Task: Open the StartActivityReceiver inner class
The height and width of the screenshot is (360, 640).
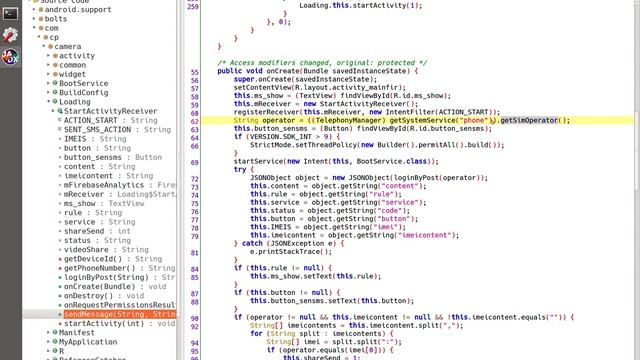Action: [x=110, y=111]
